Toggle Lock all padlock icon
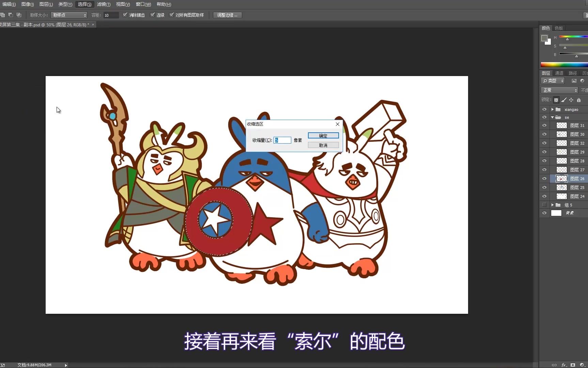This screenshot has height=368, width=588. point(579,100)
